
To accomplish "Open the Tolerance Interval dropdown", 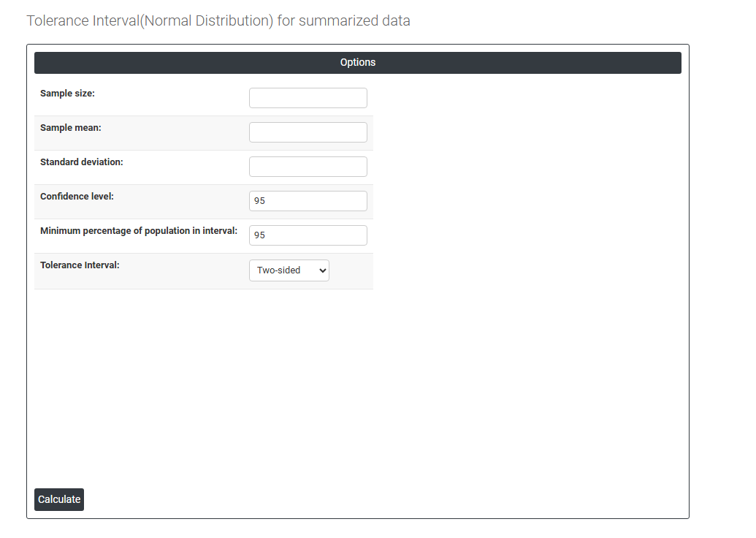I will click(289, 270).
